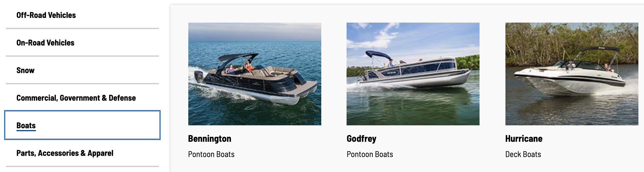The width and height of the screenshot is (644, 172).
Task: Click the Godfrey pontoon boat photo
Action: coord(413,74)
